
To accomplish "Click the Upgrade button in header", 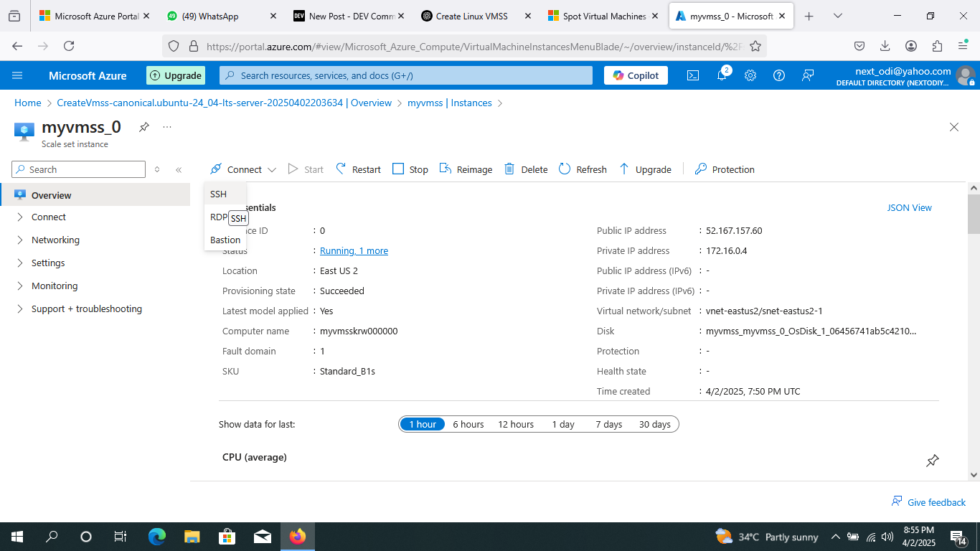I will pos(176,75).
